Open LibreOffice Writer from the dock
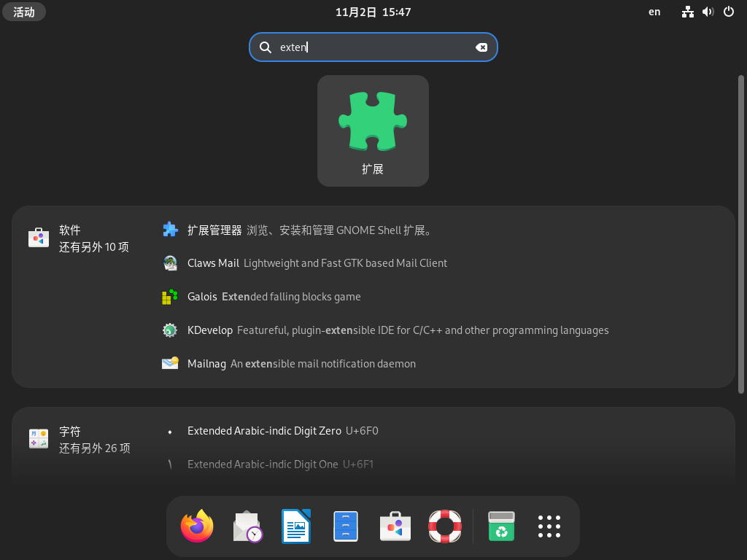This screenshot has height=560, width=747. pyautogui.click(x=296, y=526)
